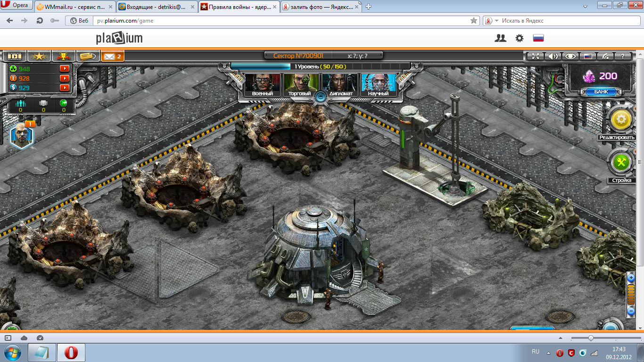
Task: Switch to the Входящие mail tab
Action: [x=156, y=7]
